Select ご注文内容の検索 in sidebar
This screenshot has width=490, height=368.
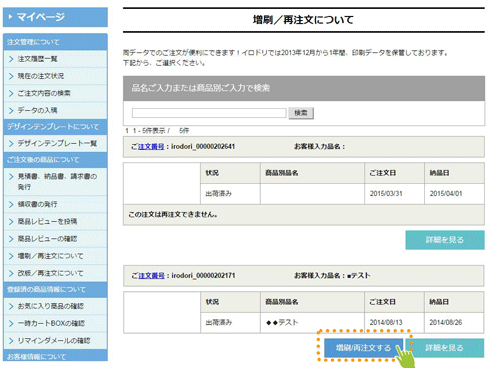click(55, 93)
